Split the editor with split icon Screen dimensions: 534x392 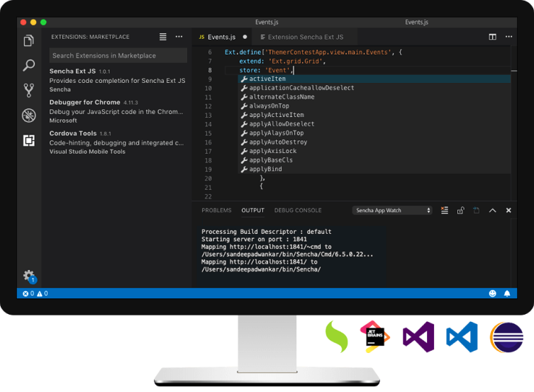(x=492, y=37)
